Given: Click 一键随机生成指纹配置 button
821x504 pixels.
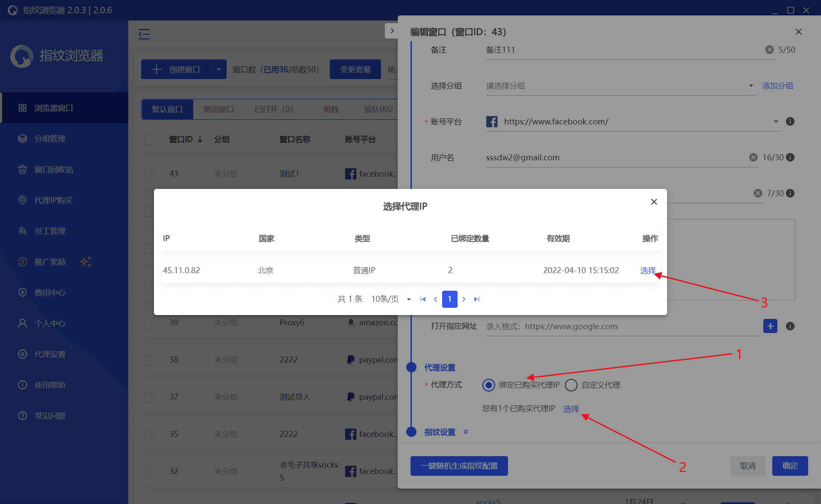Looking at the screenshot, I should pos(459,466).
